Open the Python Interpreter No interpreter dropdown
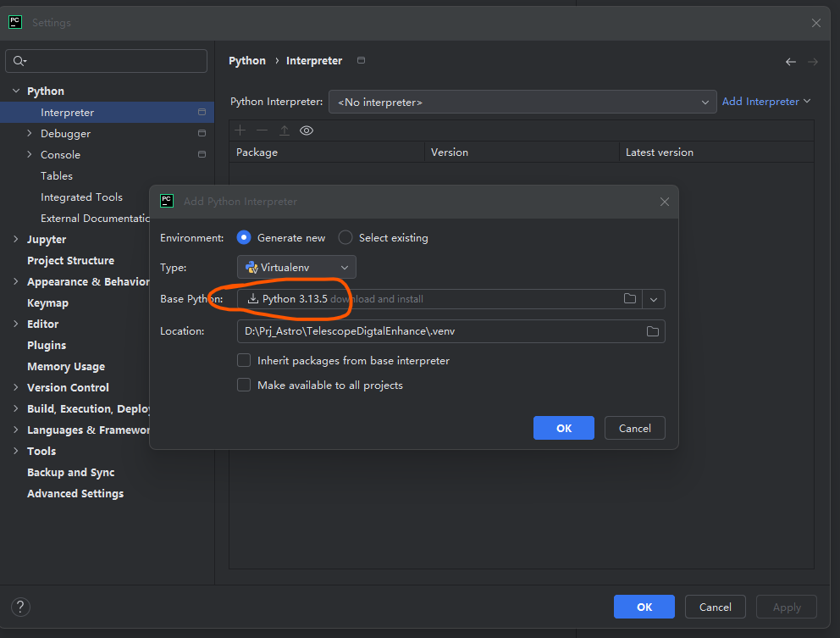The height and width of the screenshot is (638, 840). [x=522, y=102]
